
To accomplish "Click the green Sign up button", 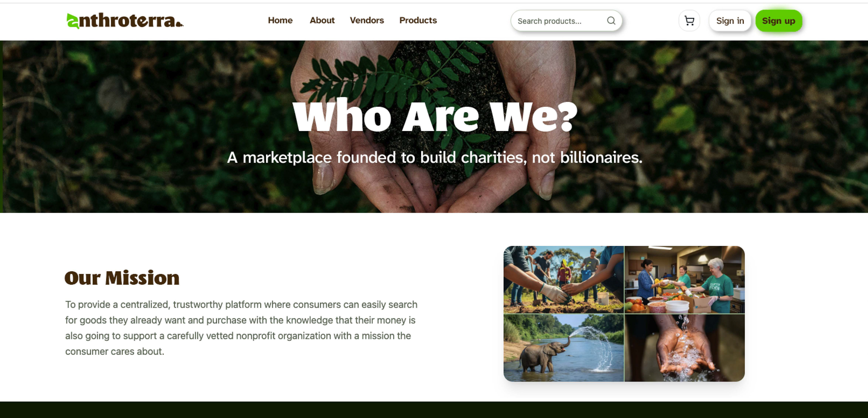I will [x=778, y=21].
